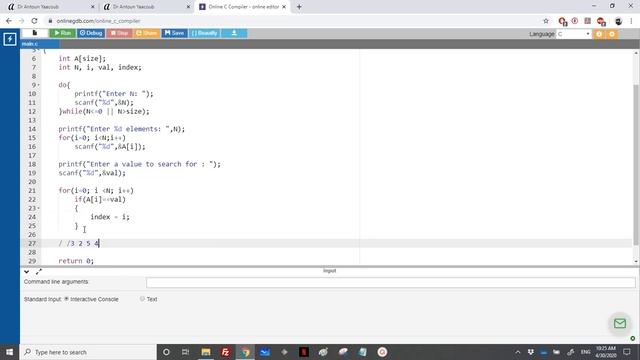This screenshot has height=360, width=640.
Task: Go forward in browser history
Action: 21,21
